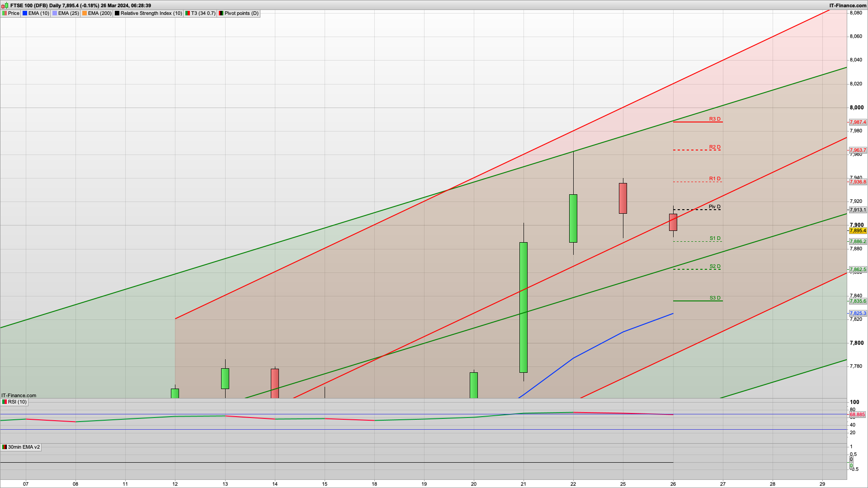Click the 68.885 RSI value tag
This screenshot has width=868, height=488.
[x=857, y=414]
